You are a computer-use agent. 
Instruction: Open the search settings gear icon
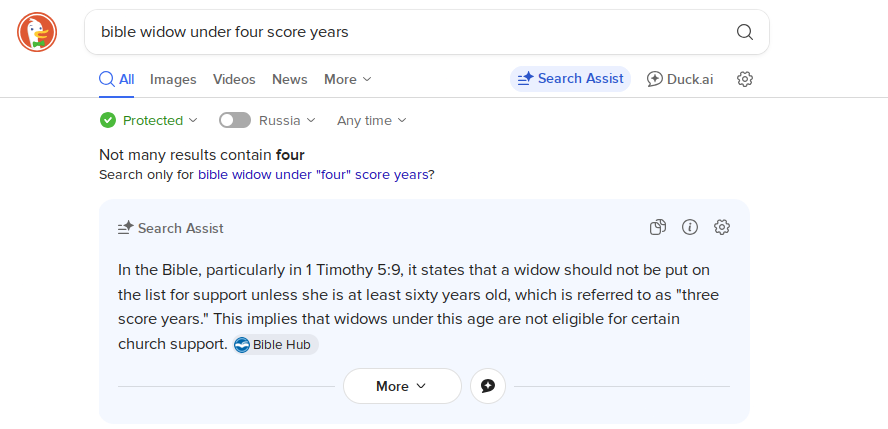(x=745, y=79)
